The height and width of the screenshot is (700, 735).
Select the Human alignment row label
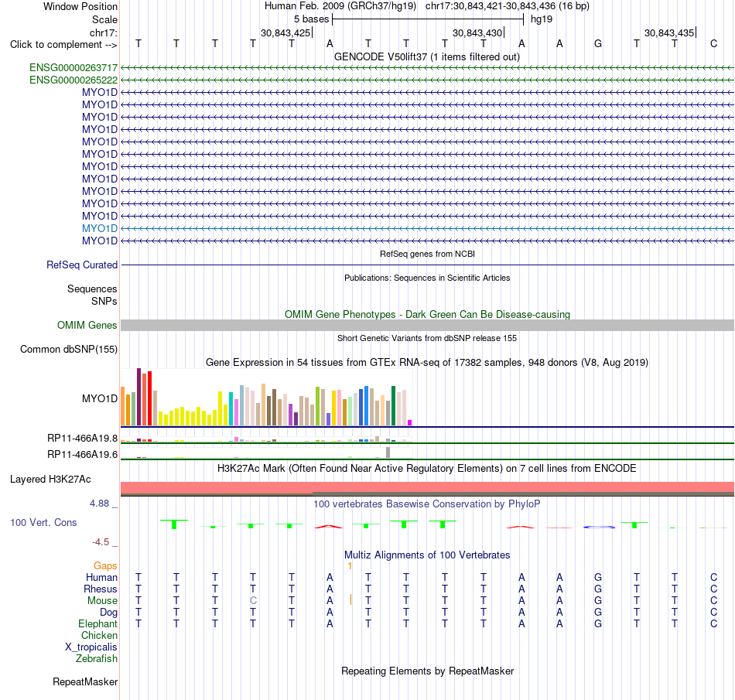(x=101, y=577)
